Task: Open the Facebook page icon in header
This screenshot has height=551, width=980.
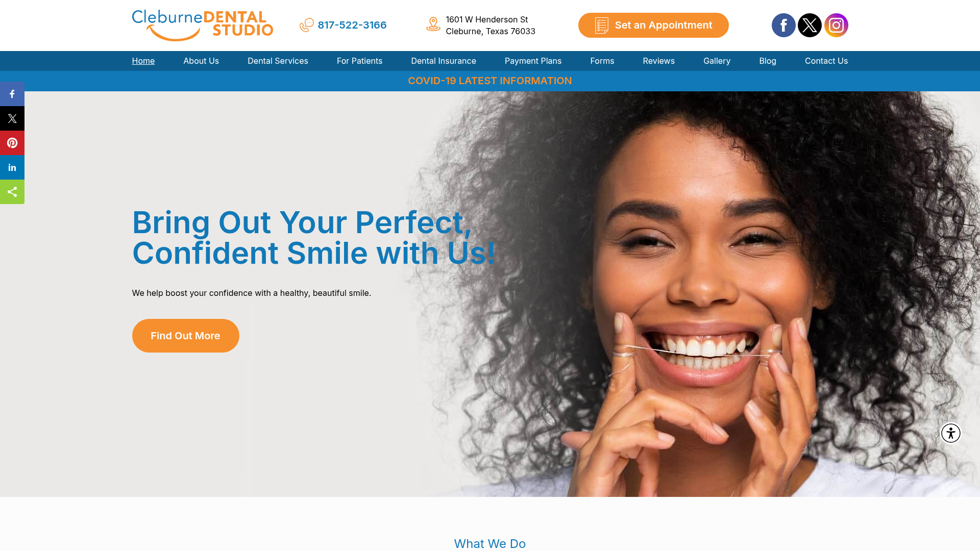Action: coord(783,25)
